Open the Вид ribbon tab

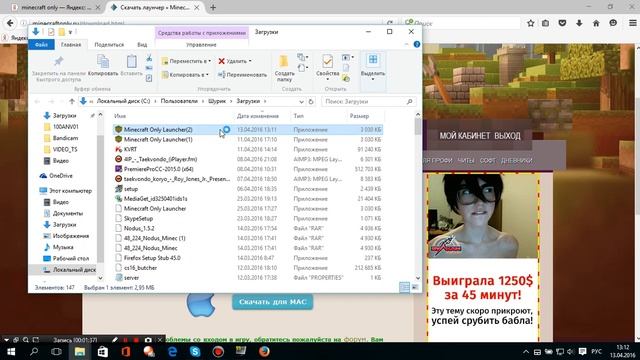pos(142,44)
